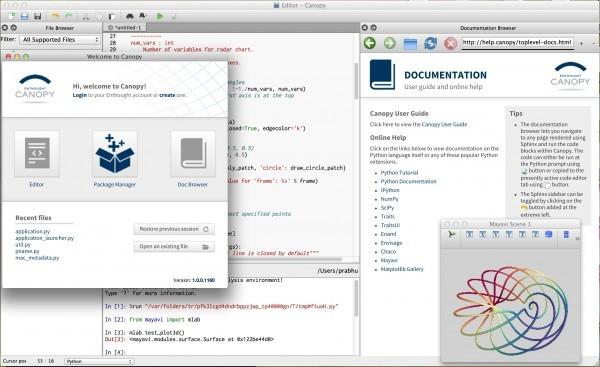Run the current file with the green play icon

(160, 16)
